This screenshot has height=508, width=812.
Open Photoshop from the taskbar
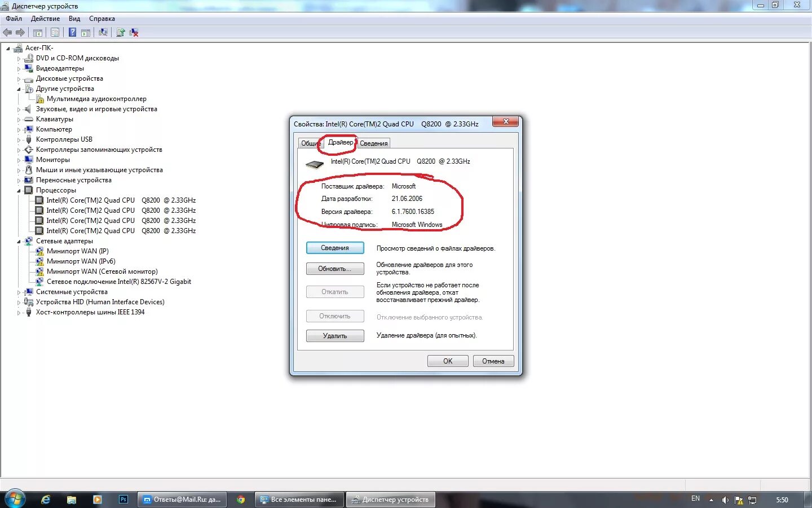pos(123,500)
